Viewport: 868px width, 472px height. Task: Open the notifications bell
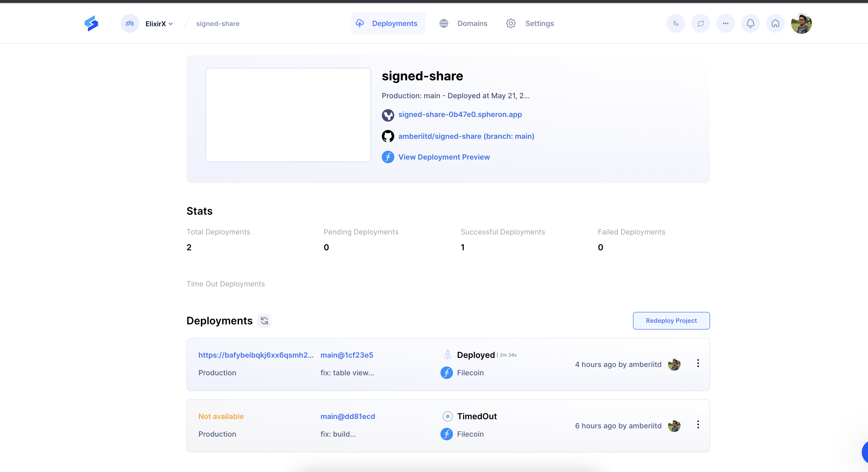750,23
